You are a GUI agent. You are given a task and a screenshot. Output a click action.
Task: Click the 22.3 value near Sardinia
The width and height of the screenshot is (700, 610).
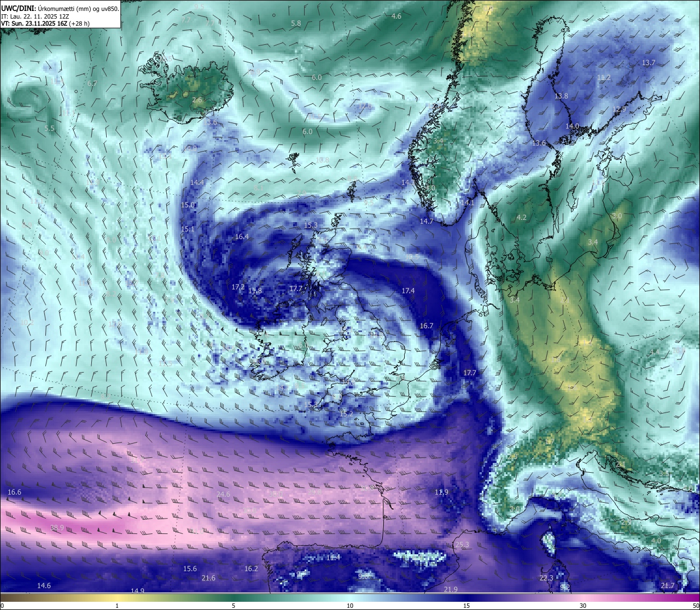546,578
